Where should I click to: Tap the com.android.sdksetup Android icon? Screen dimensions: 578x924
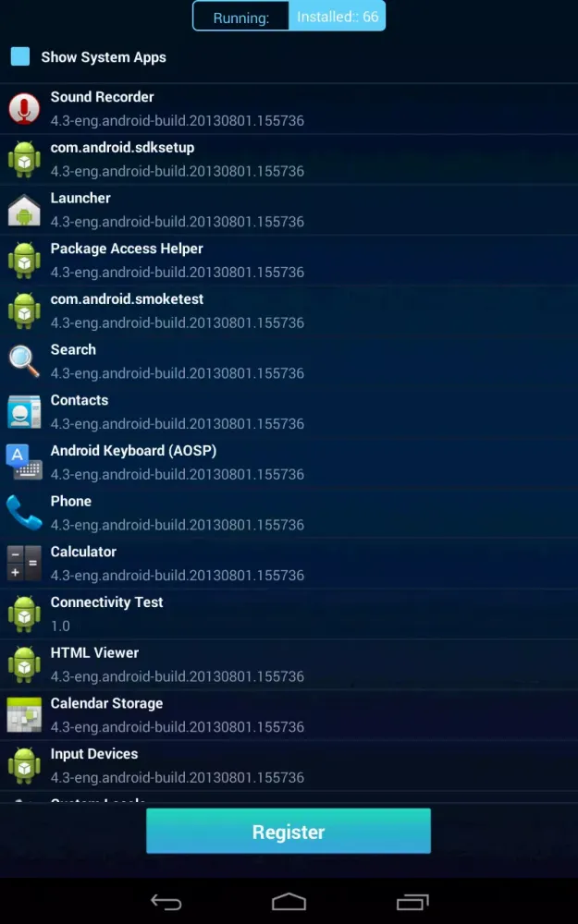pyautogui.click(x=24, y=160)
